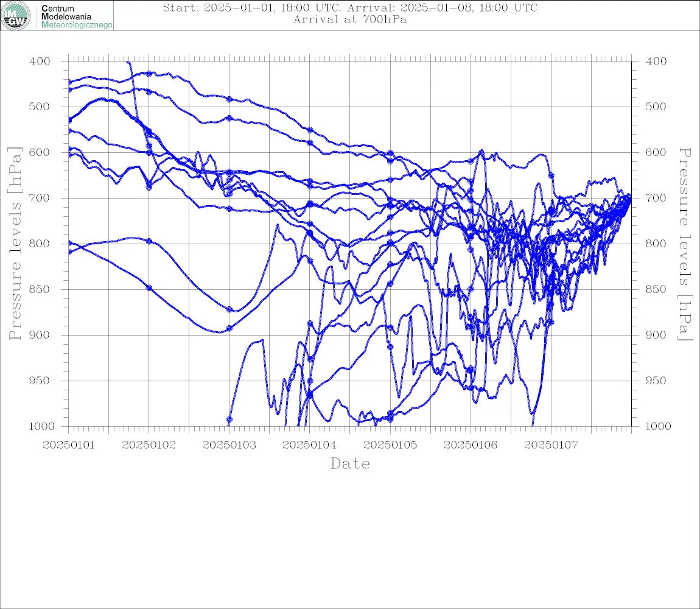Click the 20250101 date tick label
Image resolution: width=700 pixels, height=609 pixels.
tap(69, 445)
